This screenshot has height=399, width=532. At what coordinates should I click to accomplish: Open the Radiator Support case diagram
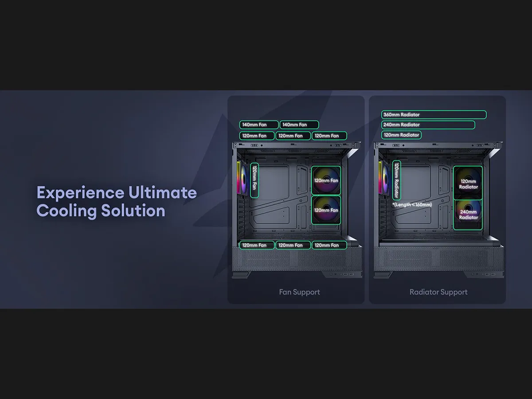[x=438, y=210]
